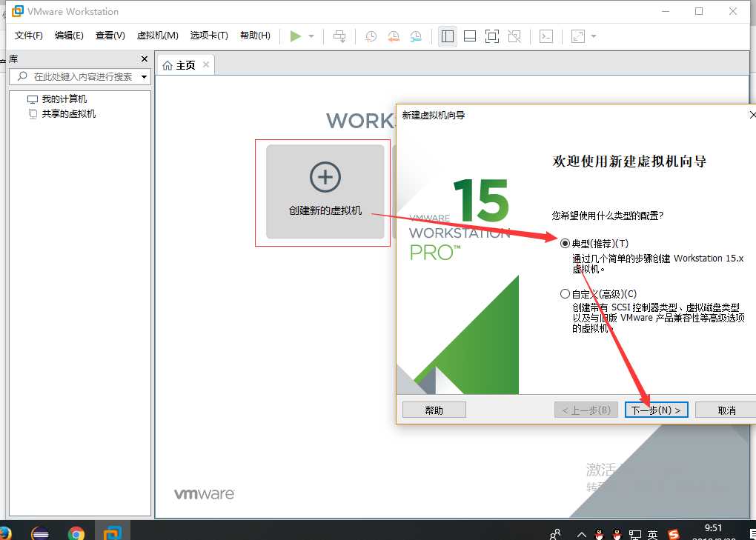Click the send Ctrl+Alt+Del toolbar icon
This screenshot has width=756, height=540.
[339, 36]
